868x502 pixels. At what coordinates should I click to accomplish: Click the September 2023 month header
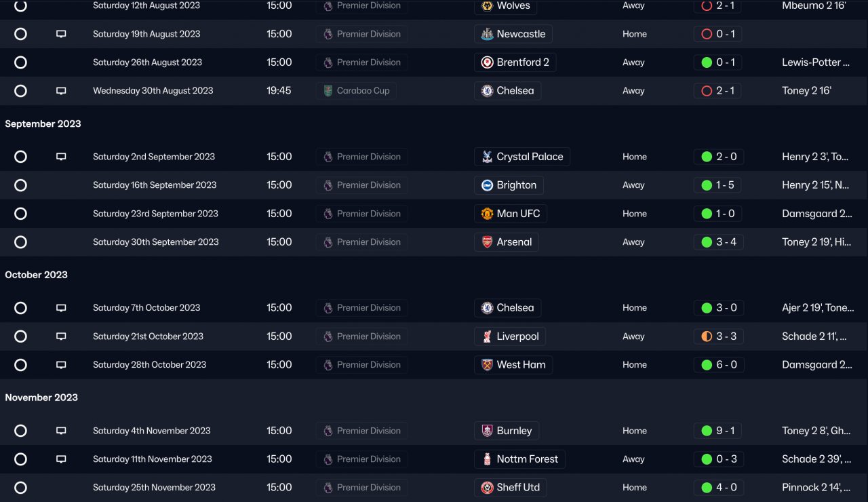[x=43, y=123]
